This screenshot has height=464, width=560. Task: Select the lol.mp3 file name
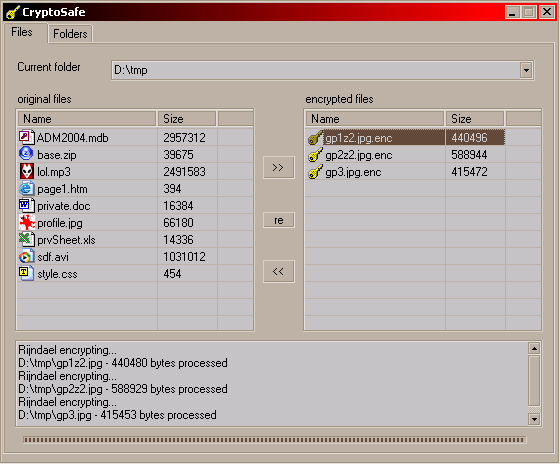coord(54,172)
